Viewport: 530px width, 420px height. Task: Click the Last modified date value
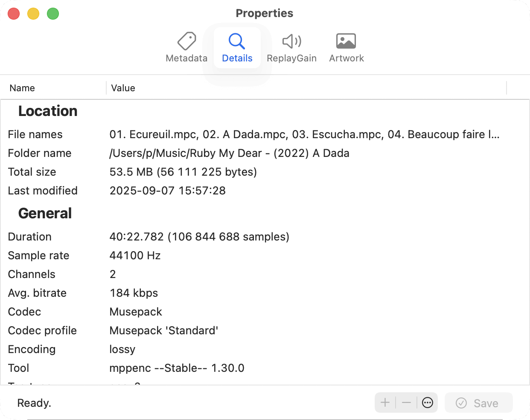click(167, 191)
